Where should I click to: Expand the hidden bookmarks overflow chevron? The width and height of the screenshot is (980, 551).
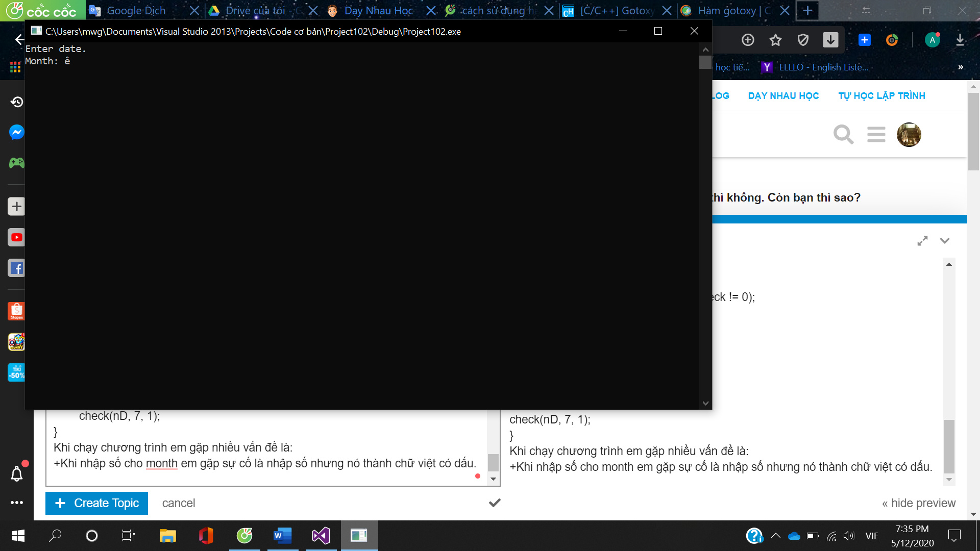960,67
